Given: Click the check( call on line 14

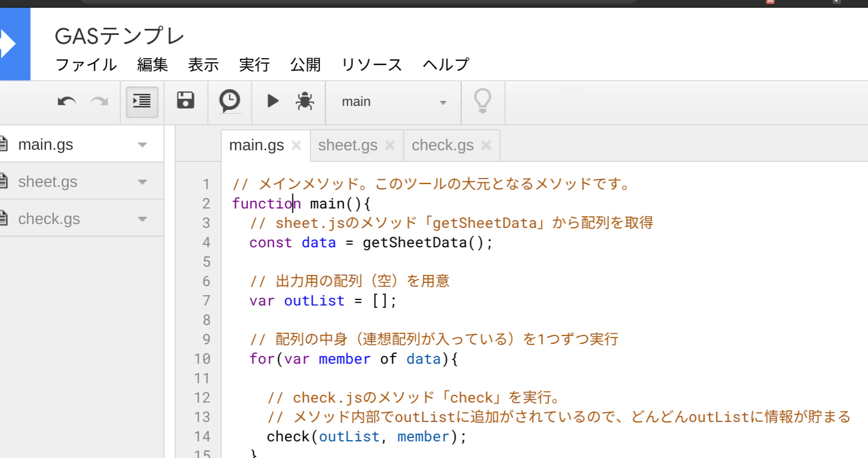Looking at the screenshot, I should [x=292, y=436].
